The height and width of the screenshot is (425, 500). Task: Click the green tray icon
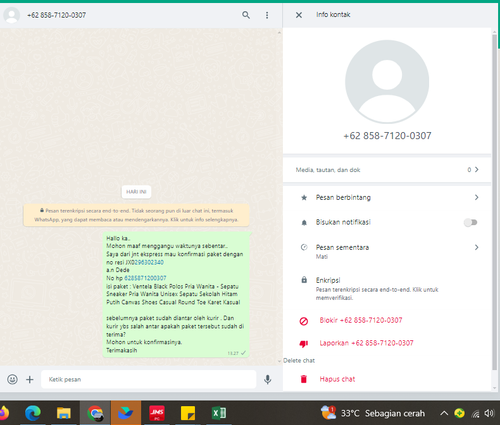pos(459,413)
